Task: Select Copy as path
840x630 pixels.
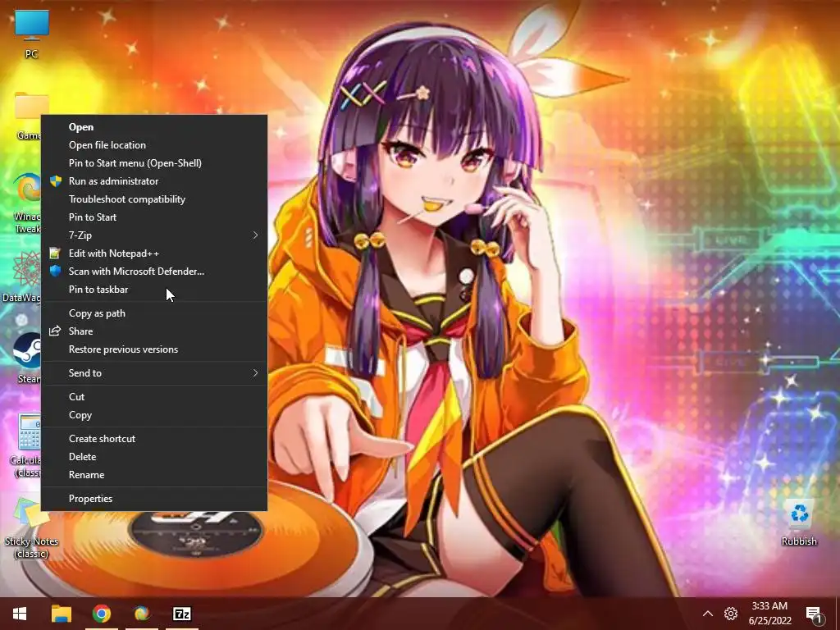Action: point(154,313)
